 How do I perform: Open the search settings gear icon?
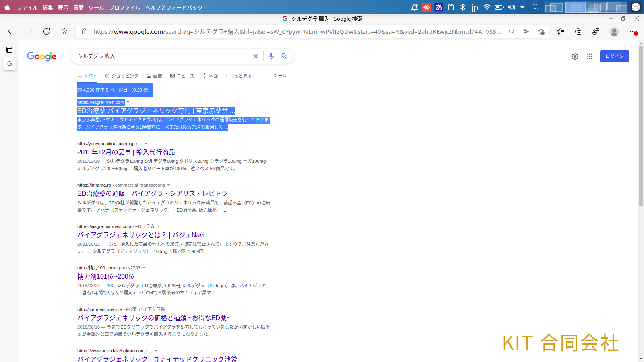[x=575, y=56]
